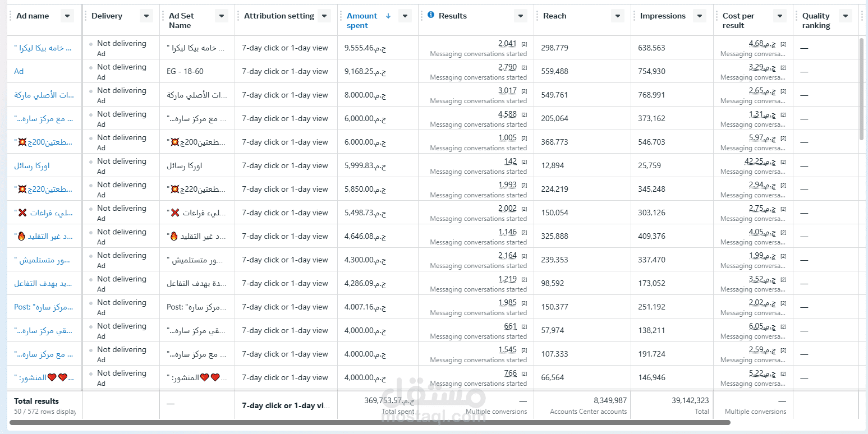Open the ad link containing 'الأصلي ماركة'

[44, 95]
